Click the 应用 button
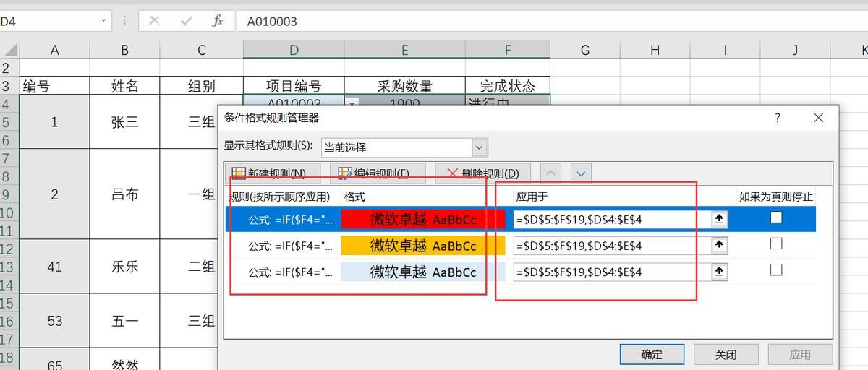This screenshot has width=868, height=370. (800, 354)
